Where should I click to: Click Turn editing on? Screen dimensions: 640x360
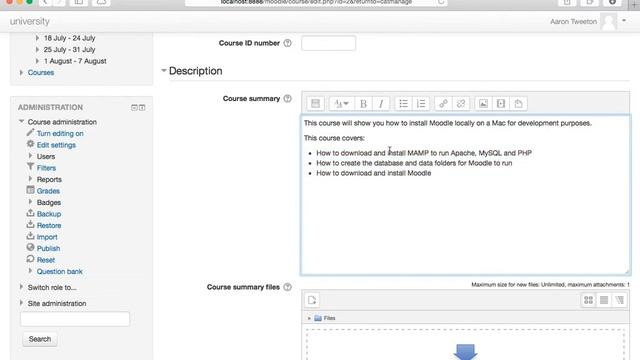(60, 133)
